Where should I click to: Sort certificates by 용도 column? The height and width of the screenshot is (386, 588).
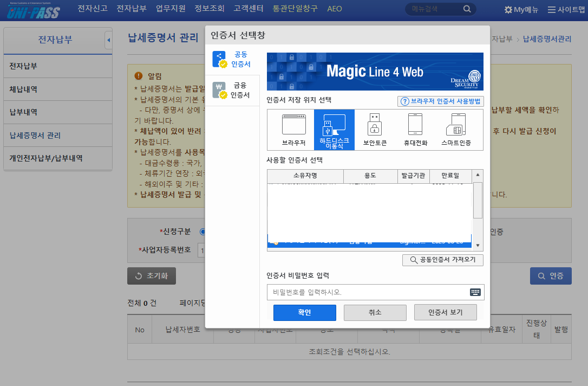(370, 176)
